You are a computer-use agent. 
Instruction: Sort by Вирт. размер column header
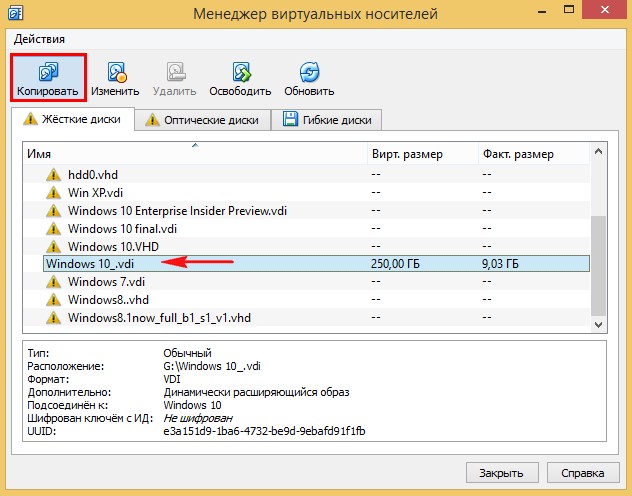pos(422,154)
